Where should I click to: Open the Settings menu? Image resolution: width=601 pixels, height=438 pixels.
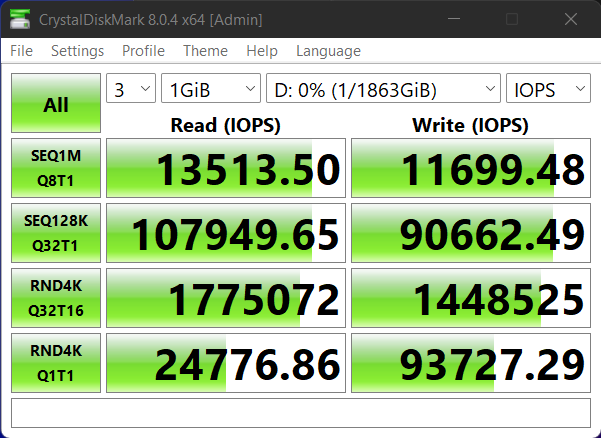pos(77,51)
